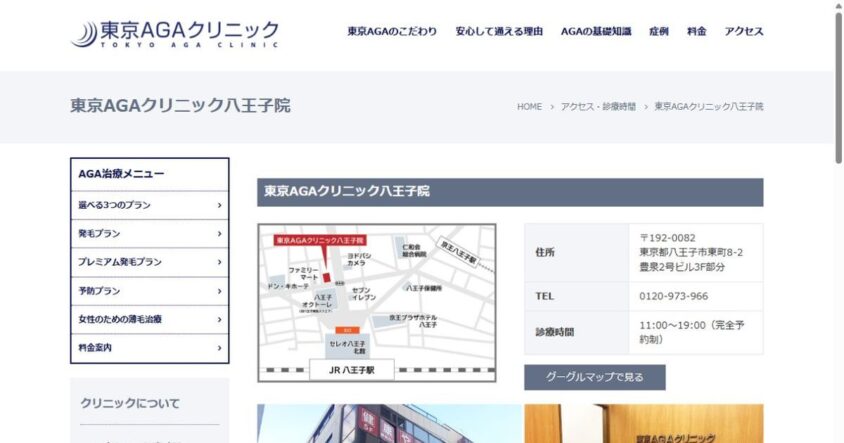
Task: Open 料金案内 sidebar link
Action: click(x=150, y=348)
